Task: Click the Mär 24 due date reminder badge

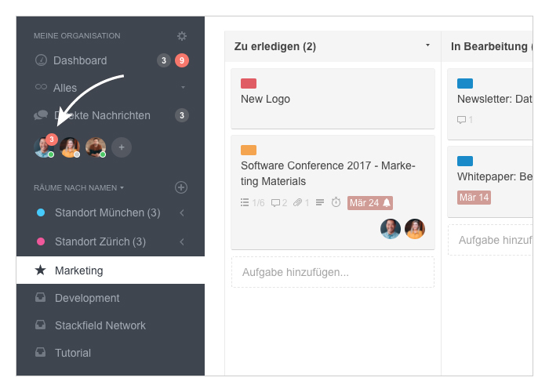Action: point(369,202)
